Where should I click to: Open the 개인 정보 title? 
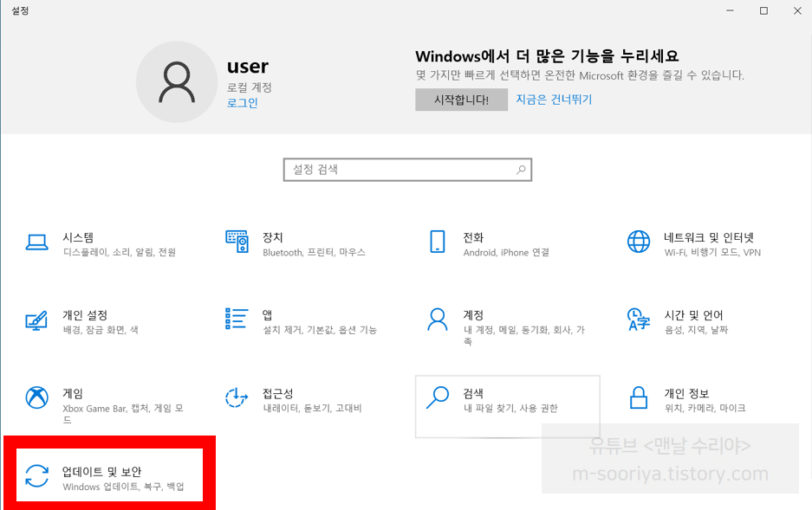[686, 393]
